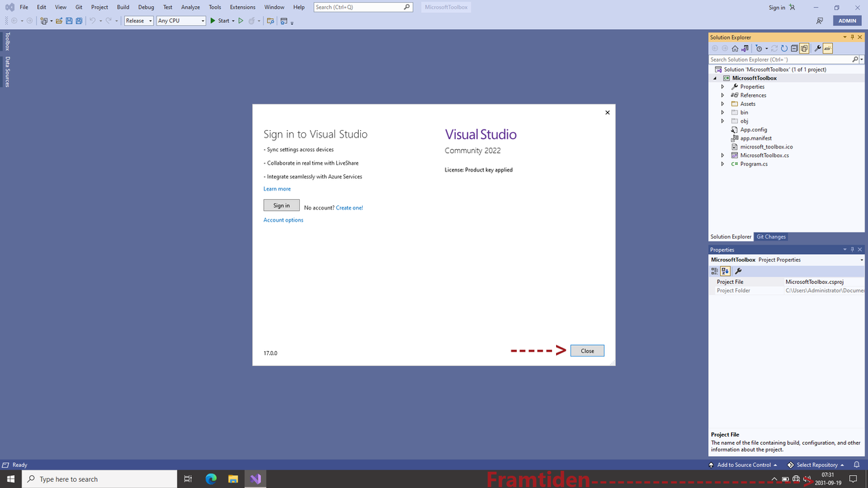Open Microsoft Edge from the taskbar
The height and width of the screenshot is (488, 868).
[211, 479]
